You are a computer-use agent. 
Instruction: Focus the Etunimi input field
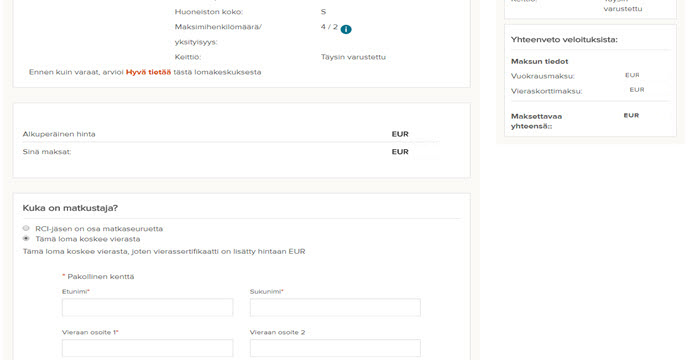click(147, 307)
